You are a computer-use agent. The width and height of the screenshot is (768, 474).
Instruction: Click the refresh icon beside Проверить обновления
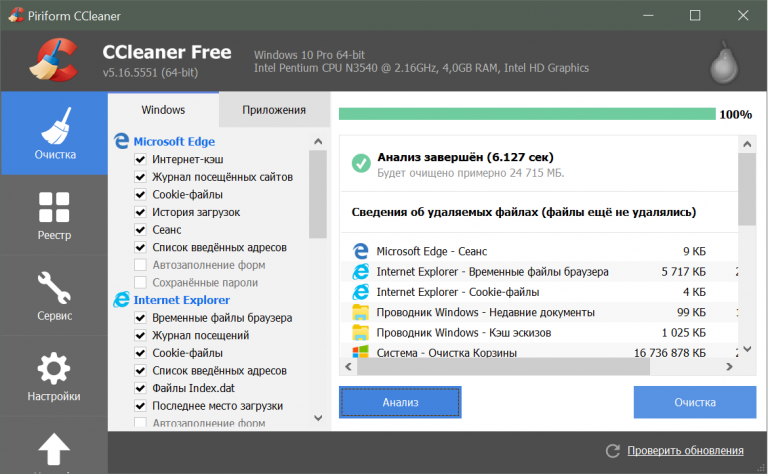613,450
